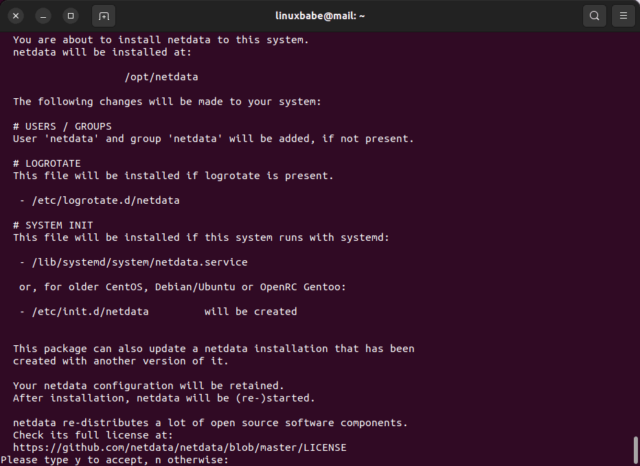This screenshot has height=466, width=640.
Task: Click 'Your netdata configuration will be retained' line
Action: (148, 385)
